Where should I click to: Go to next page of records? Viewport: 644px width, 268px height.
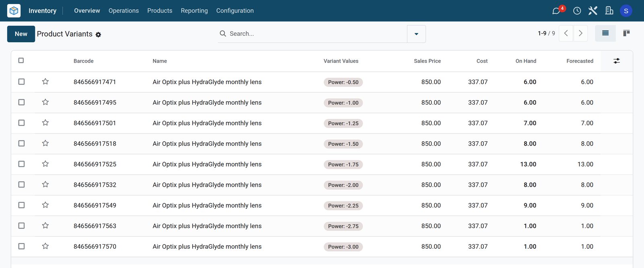click(580, 33)
